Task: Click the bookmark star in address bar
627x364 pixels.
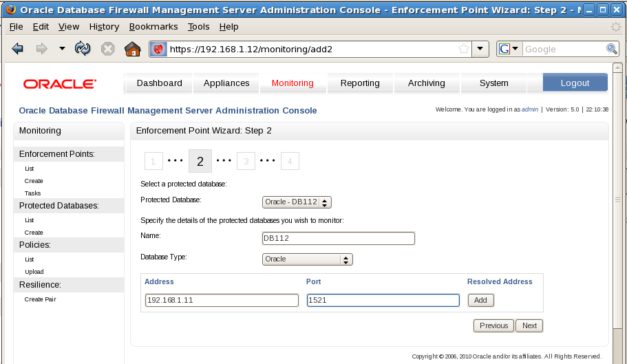Action: tap(464, 49)
